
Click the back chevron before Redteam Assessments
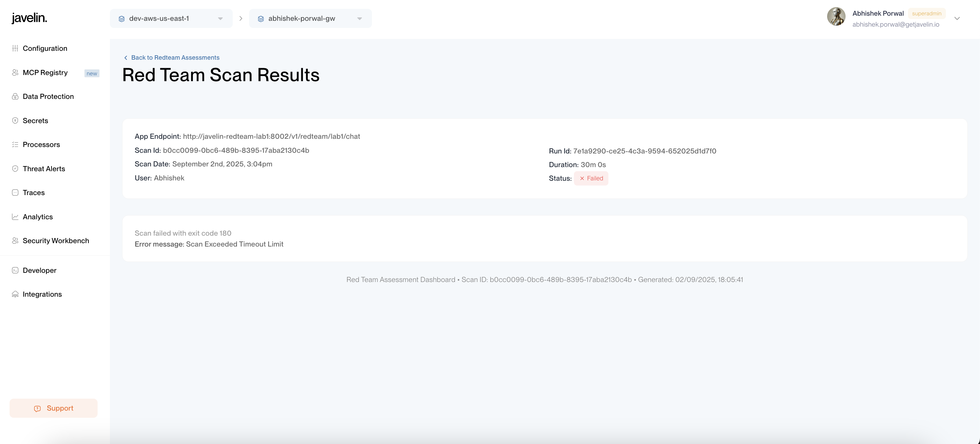(x=126, y=58)
